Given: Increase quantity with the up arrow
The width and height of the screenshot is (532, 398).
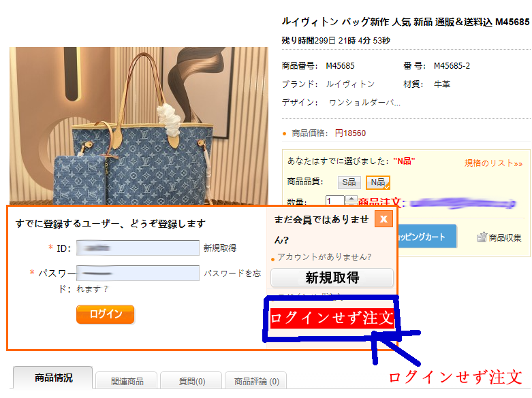Looking at the screenshot, I should (x=351, y=199).
